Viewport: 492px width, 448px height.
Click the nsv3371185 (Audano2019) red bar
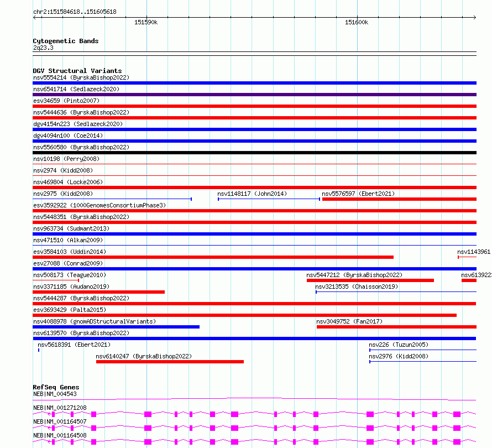pyautogui.click(x=99, y=292)
